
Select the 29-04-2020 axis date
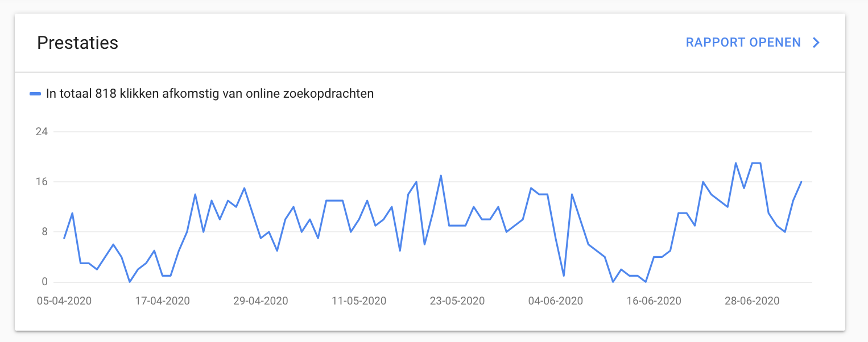[261, 301]
